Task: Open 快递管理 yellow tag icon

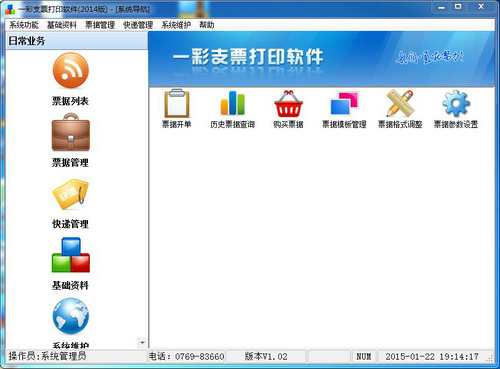Action: (71, 194)
